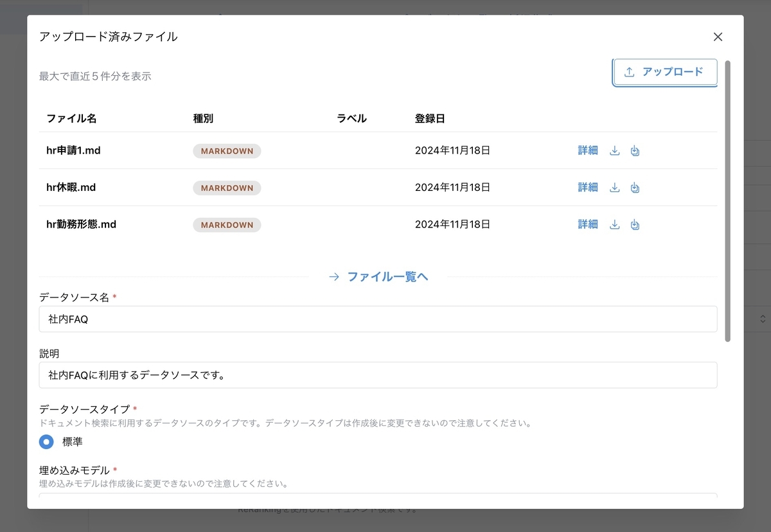771x532 pixels.
Task: Click file name hr勤務形態.md
Action: (81, 224)
